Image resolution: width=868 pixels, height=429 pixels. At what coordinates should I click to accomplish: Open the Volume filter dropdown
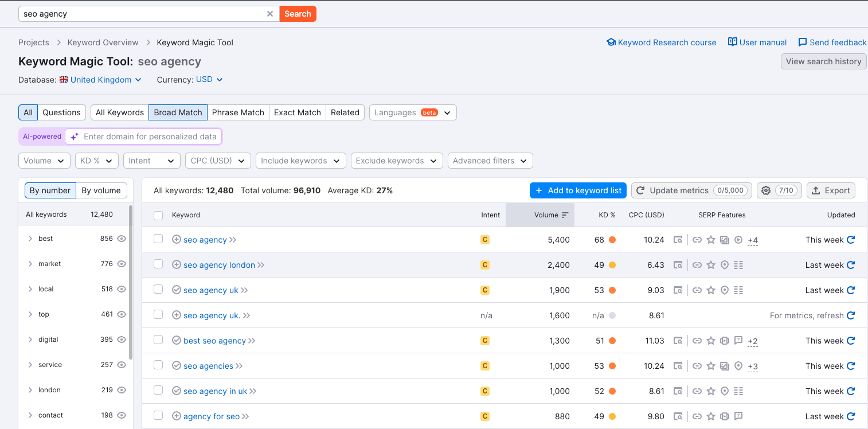click(44, 161)
